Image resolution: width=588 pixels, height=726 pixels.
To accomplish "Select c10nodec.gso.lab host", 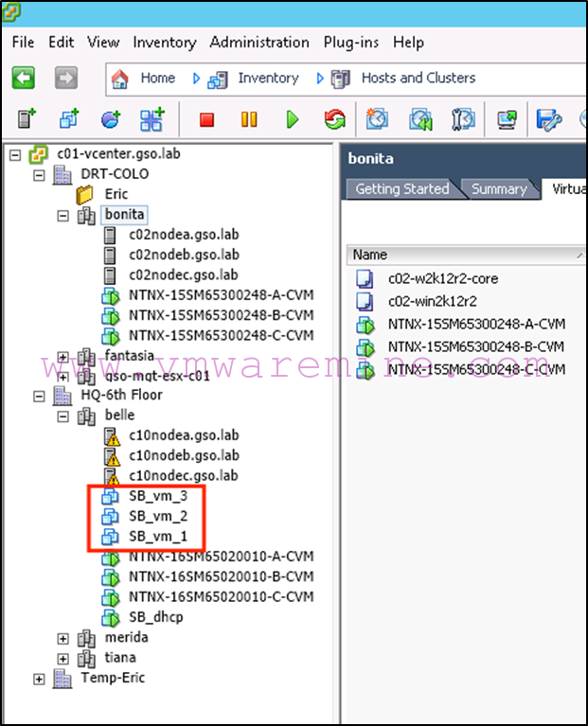I will (184, 476).
